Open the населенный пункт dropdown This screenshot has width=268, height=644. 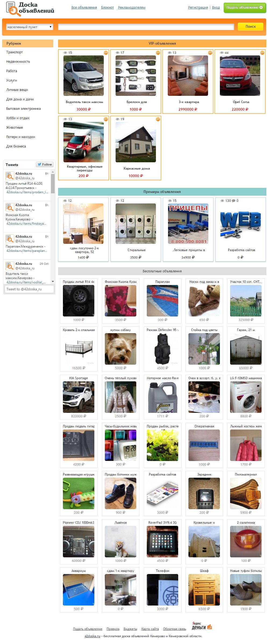coord(30,27)
